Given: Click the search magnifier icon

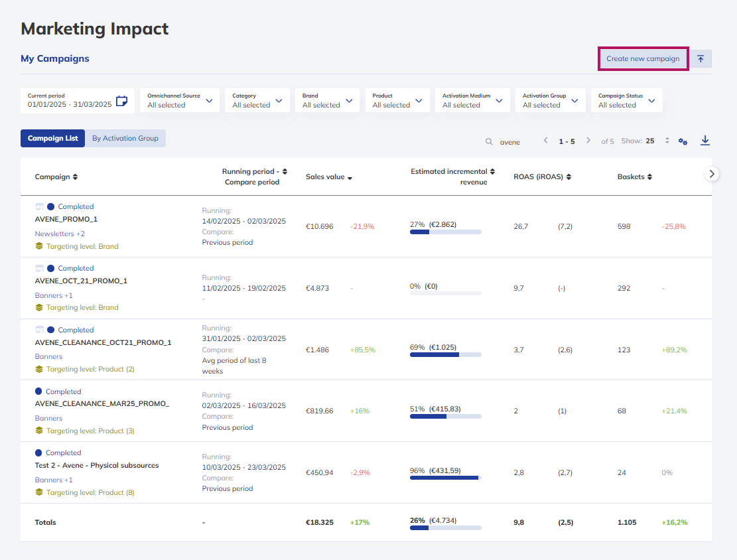Looking at the screenshot, I should (489, 141).
